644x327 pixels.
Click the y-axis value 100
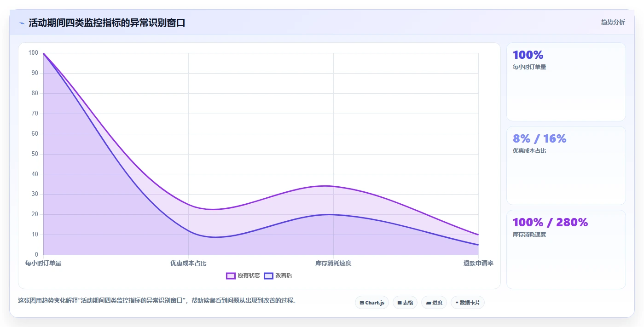(x=33, y=53)
